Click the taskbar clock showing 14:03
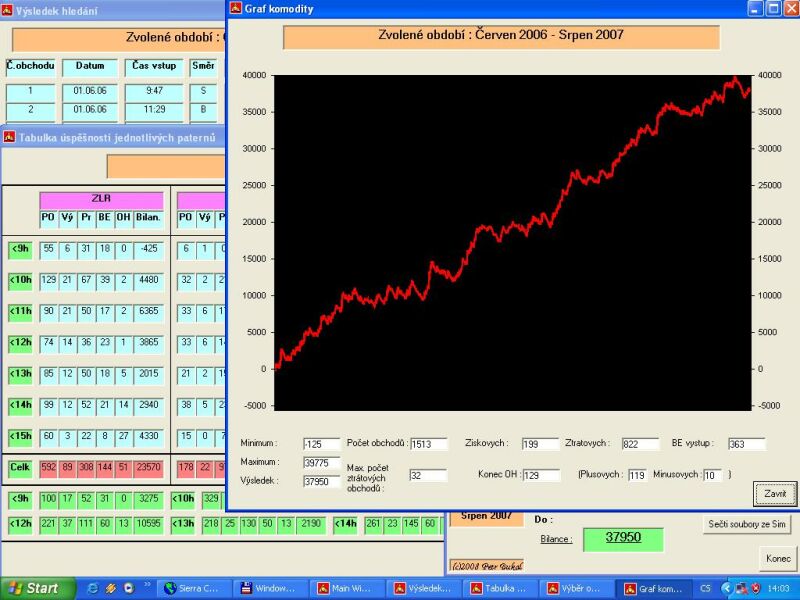 [x=779, y=589]
